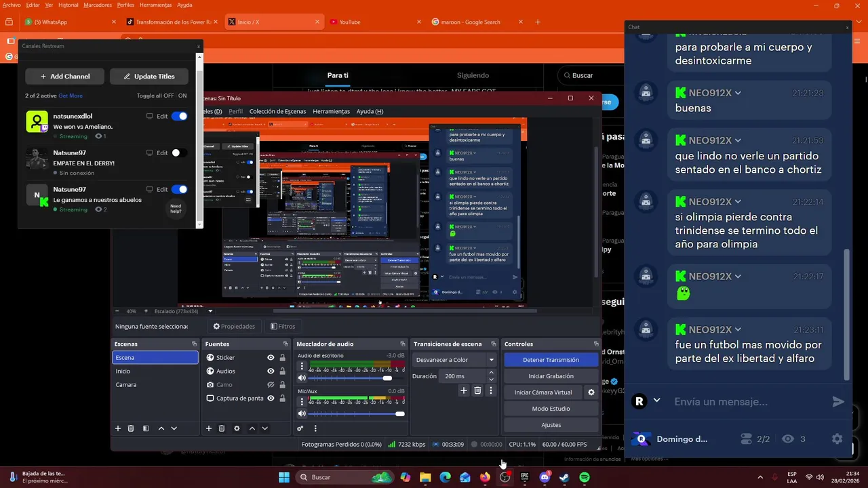
Task: Open Modo Estudio
Action: point(551,409)
